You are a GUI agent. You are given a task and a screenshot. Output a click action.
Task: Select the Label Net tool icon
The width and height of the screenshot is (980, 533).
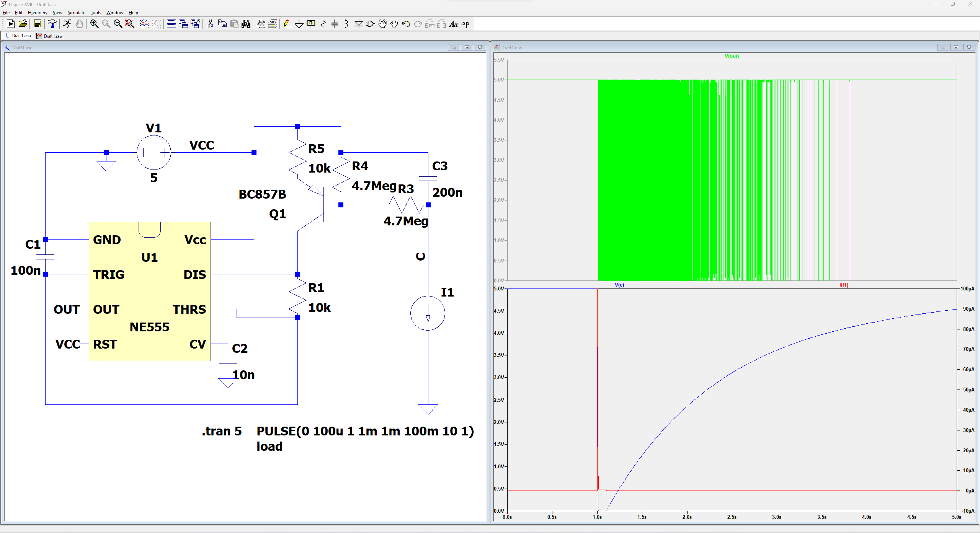click(x=311, y=24)
